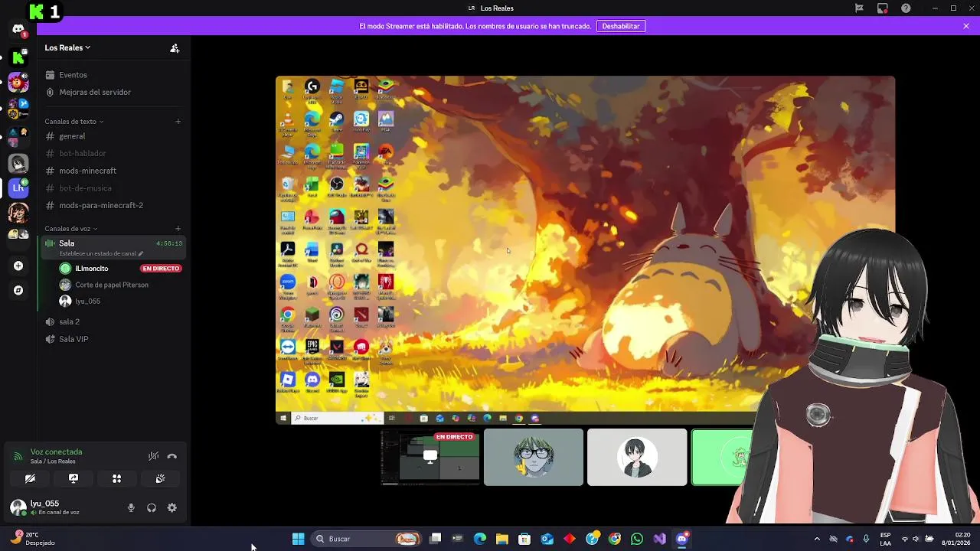This screenshot has height=551, width=980.
Task: Open Windows Start menu on taskbar
Action: [x=298, y=539]
